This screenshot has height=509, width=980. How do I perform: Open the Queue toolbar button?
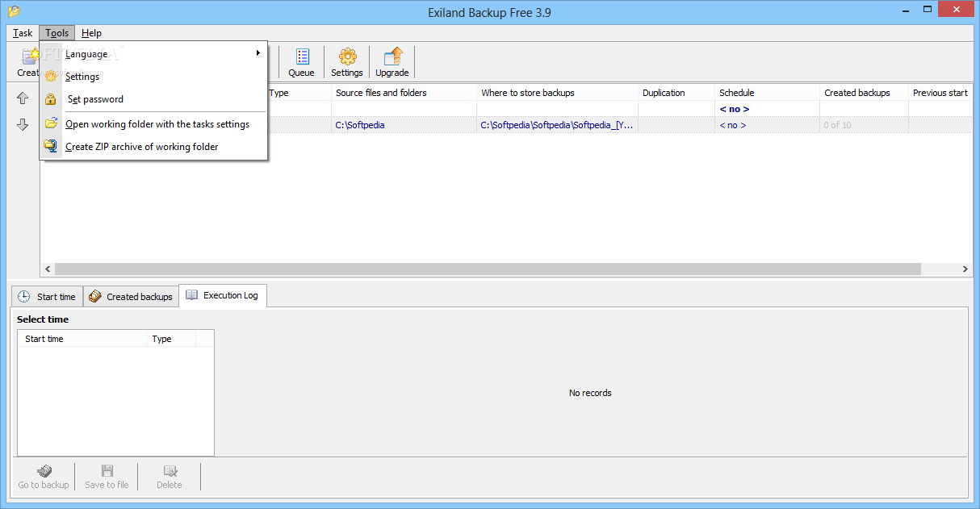301,62
